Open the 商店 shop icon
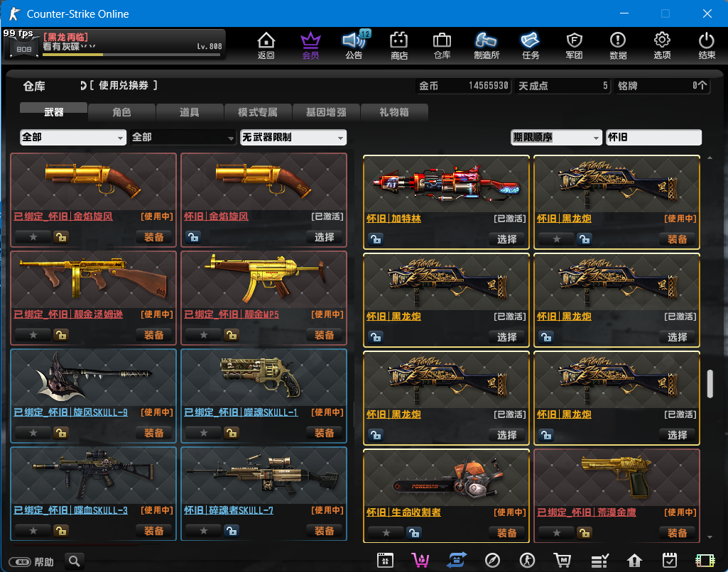Image resolution: width=728 pixels, height=572 pixels. pyautogui.click(x=399, y=45)
